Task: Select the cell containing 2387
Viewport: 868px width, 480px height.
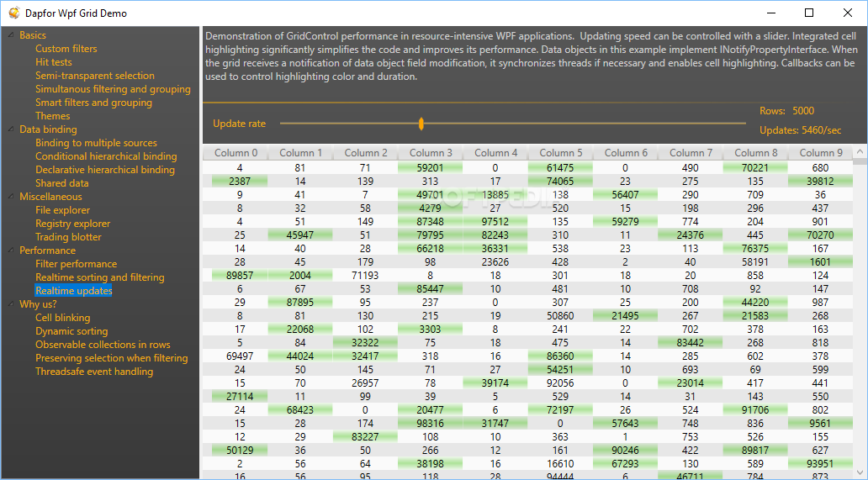Action: coord(240,181)
